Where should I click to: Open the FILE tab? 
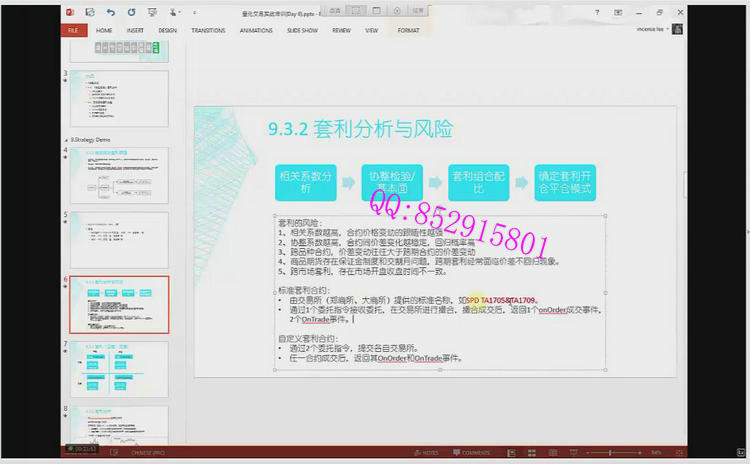(x=73, y=31)
